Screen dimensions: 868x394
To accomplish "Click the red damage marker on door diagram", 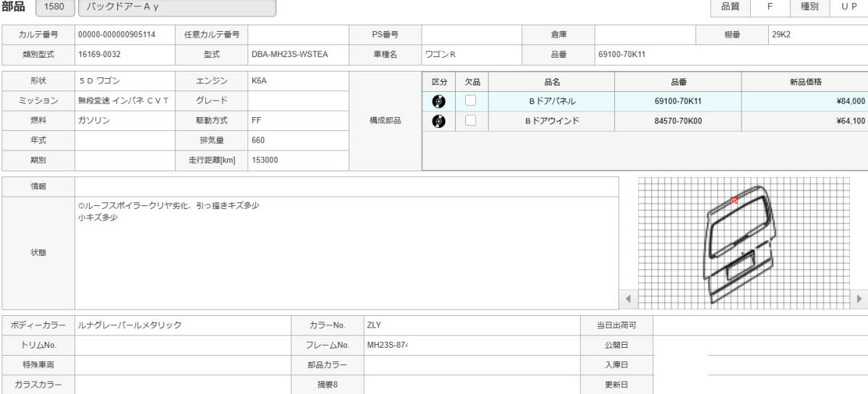I will pyautogui.click(x=734, y=200).
